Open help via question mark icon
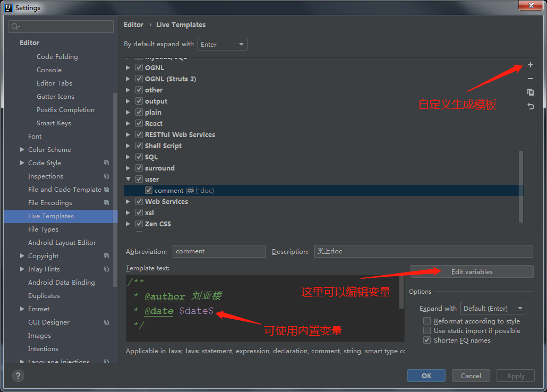This screenshot has height=392, width=547. [x=18, y=376]
